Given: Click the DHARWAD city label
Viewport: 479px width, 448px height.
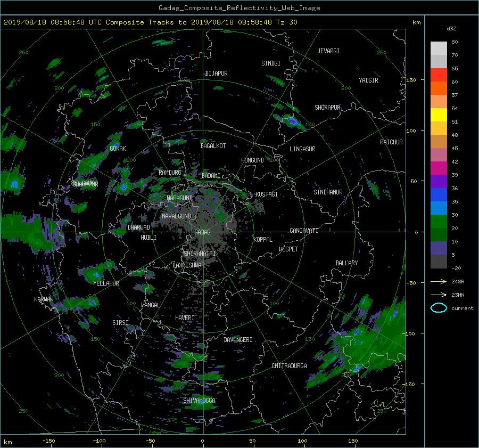Looking at the screenshot, I should coord(139,227).
